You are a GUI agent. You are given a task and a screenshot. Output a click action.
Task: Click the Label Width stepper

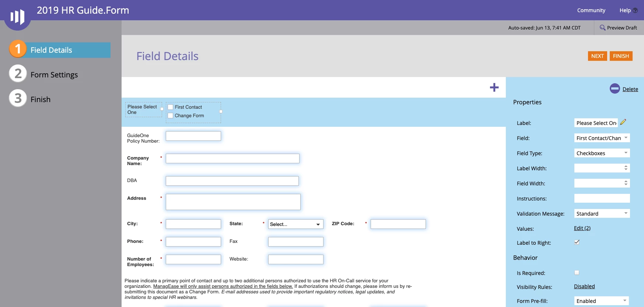click(x=626, y=168)
